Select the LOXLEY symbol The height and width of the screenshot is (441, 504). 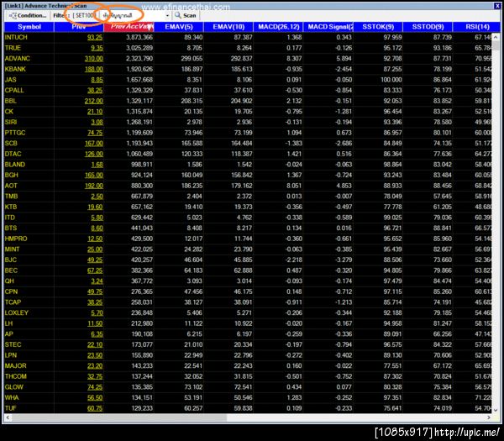pyautogui.click(x=17, y=313)
